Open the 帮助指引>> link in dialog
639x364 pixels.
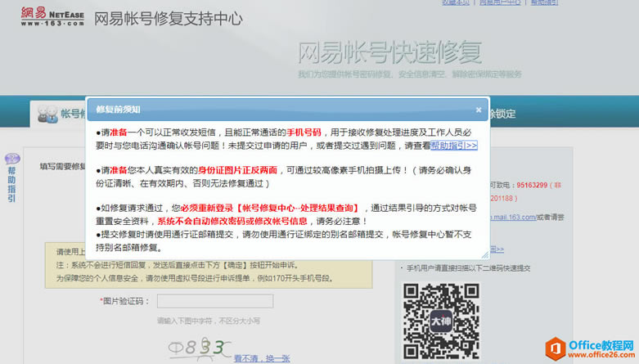pyautogui.click(x=453, y=146)
